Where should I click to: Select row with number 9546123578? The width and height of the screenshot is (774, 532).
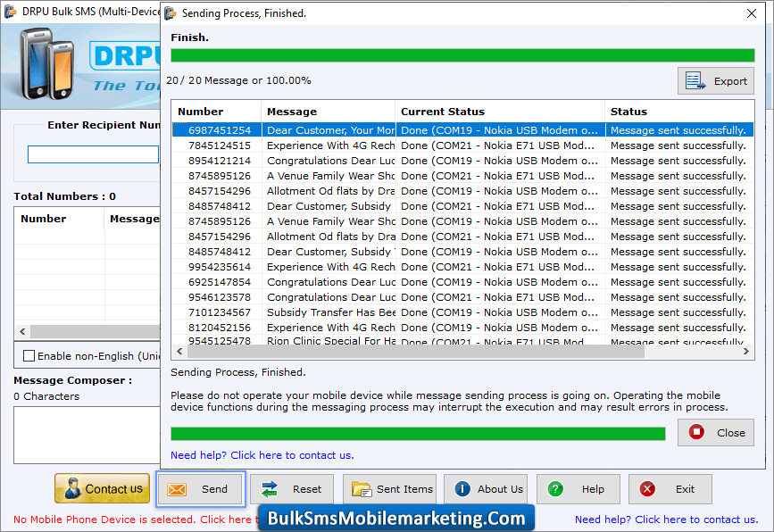[x=462, y=297]
